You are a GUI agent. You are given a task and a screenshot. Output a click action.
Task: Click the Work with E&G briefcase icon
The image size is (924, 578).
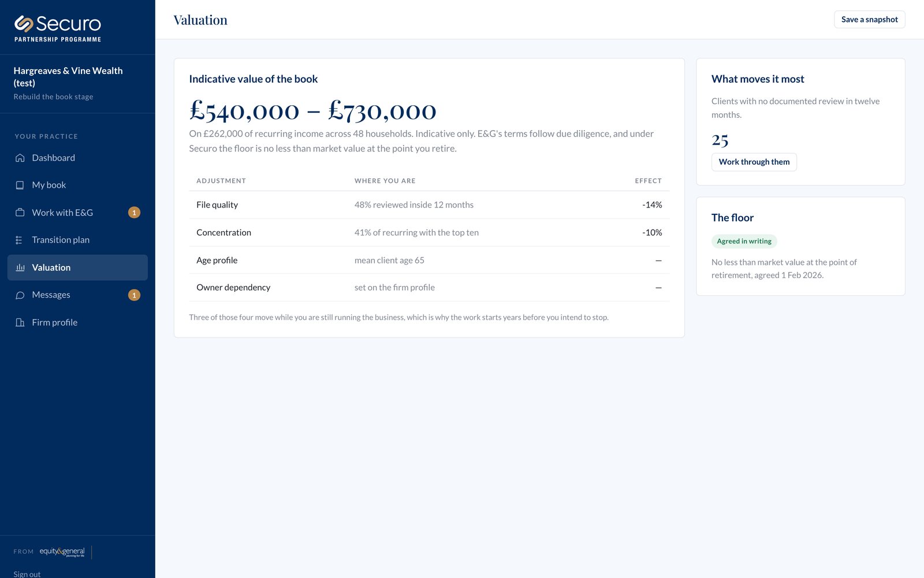coord(20,213)
